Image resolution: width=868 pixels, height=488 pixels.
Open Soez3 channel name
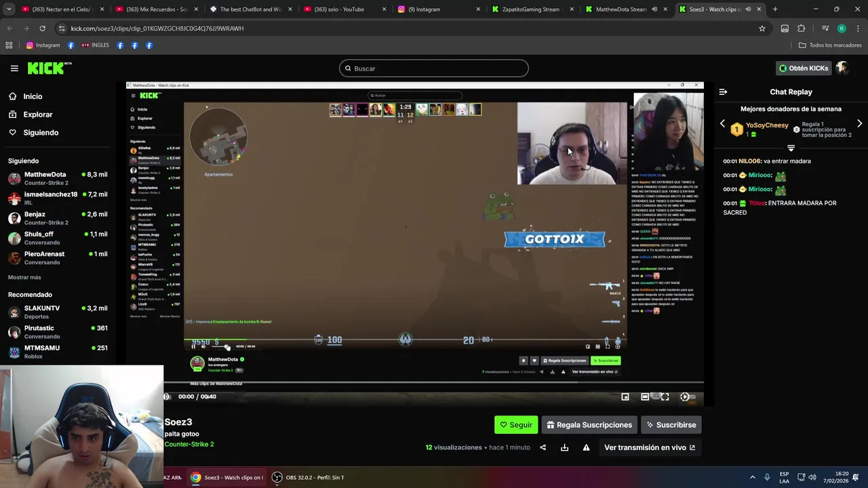click(x=178, y=422)
